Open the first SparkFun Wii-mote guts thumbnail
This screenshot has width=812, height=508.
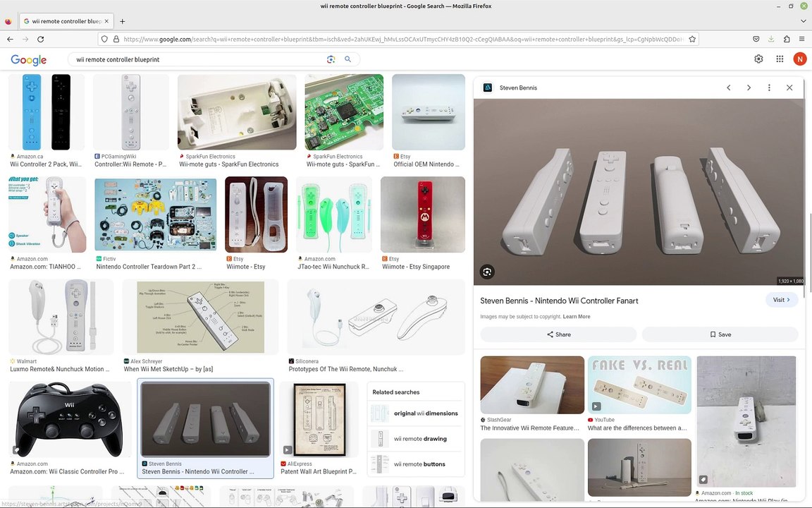[237, 112]
